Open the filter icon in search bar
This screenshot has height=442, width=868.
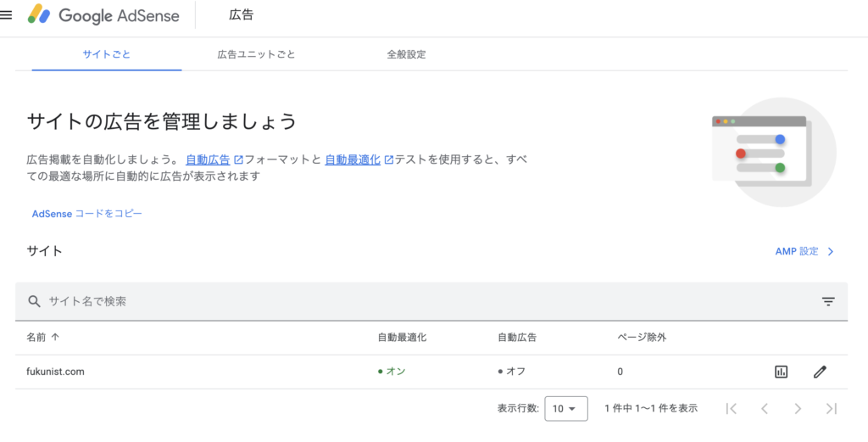828,301
